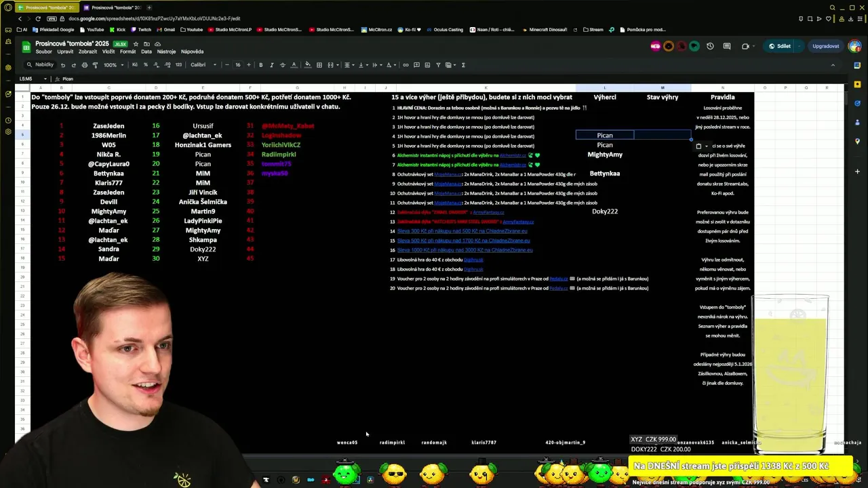The width and height of the screenshot is (868, 488).
Task: Open the McCitron.cz bookmark
Action: coord(376,30)
